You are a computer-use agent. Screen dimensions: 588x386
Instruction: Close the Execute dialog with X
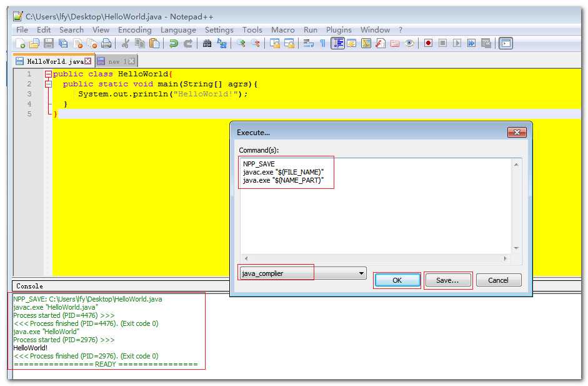[x=517, y=132]
